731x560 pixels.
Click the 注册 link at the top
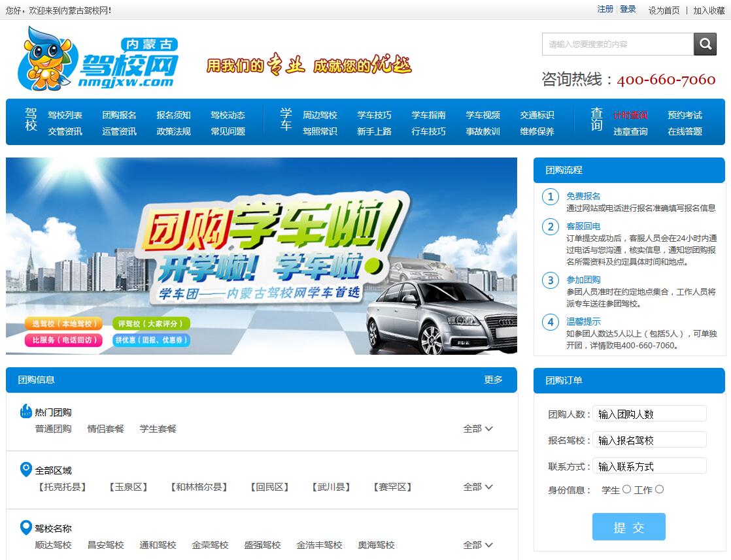(x=605, y=9)
